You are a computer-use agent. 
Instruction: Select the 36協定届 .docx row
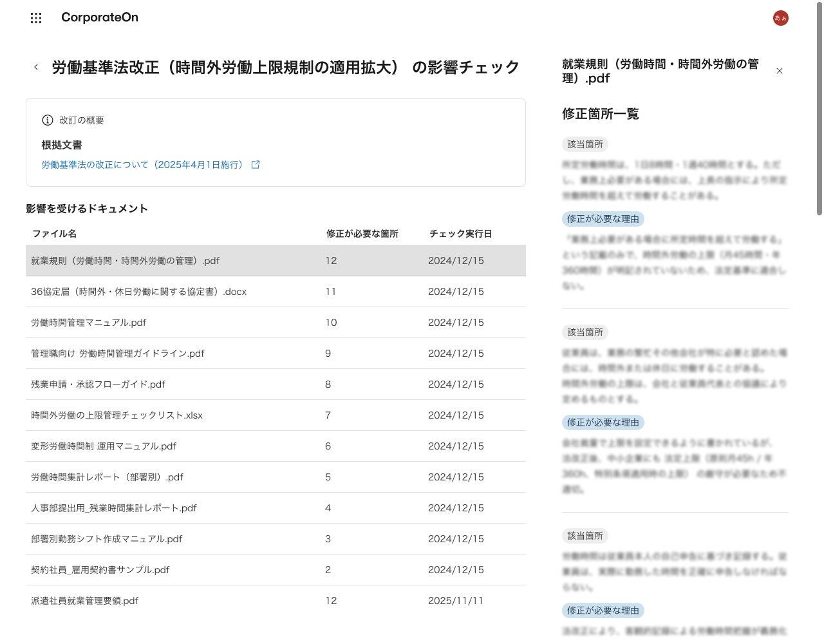tap(276, 292)
